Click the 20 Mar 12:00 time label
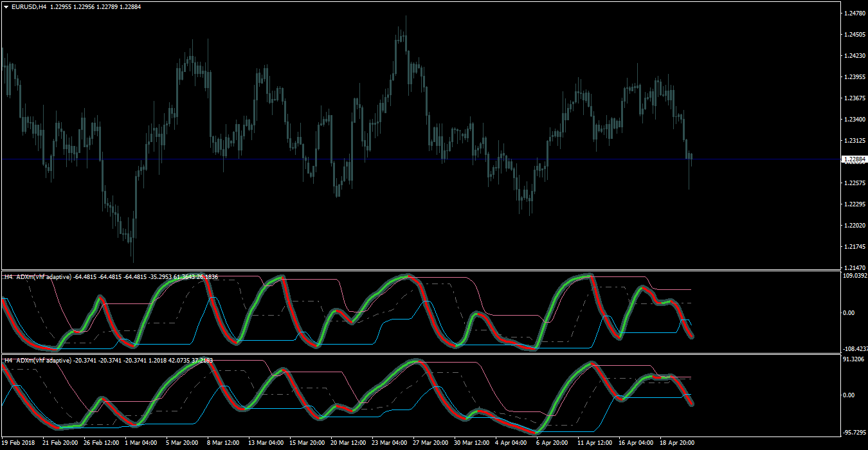Viewport: 868px width, 450px height. pos(348,443)
